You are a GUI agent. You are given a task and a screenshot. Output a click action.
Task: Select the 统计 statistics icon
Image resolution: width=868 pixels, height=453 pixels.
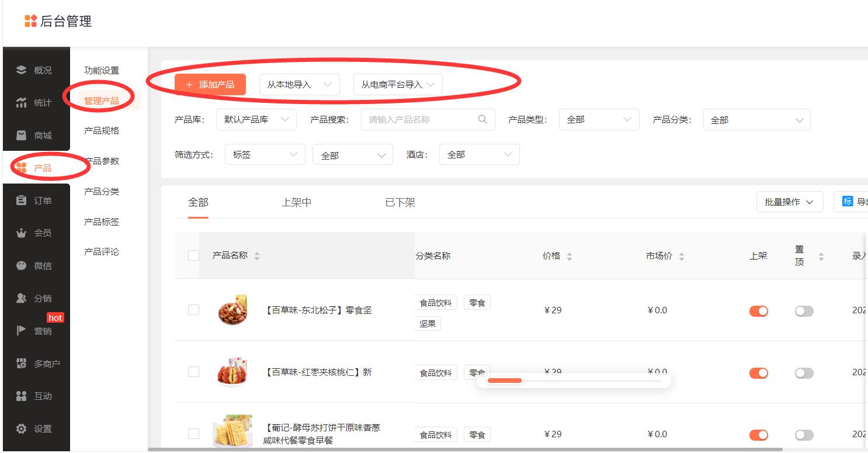pyautogui.click(x=35, y=102)
